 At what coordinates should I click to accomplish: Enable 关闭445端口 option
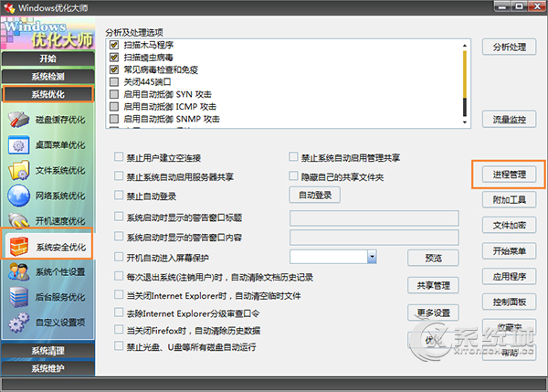(x=114, y=81)
